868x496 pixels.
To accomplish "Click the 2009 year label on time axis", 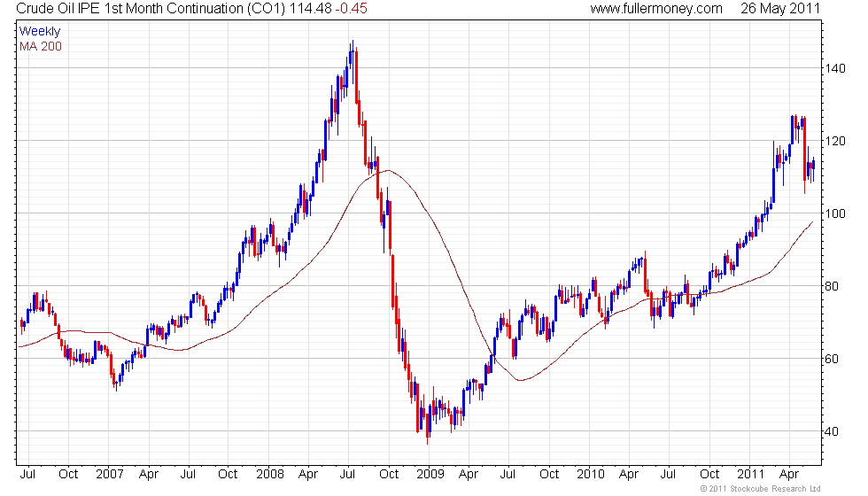I will (430, 474).
